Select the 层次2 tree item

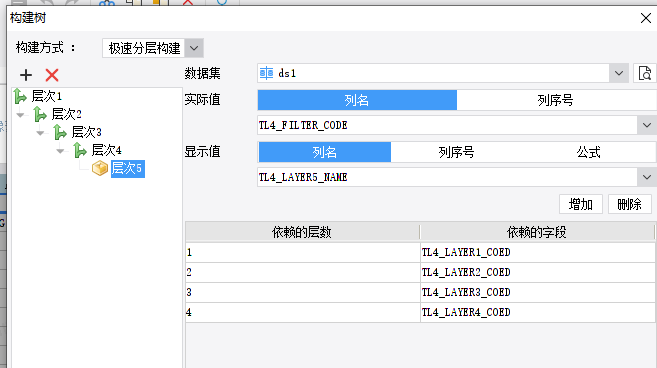[67, 114]
